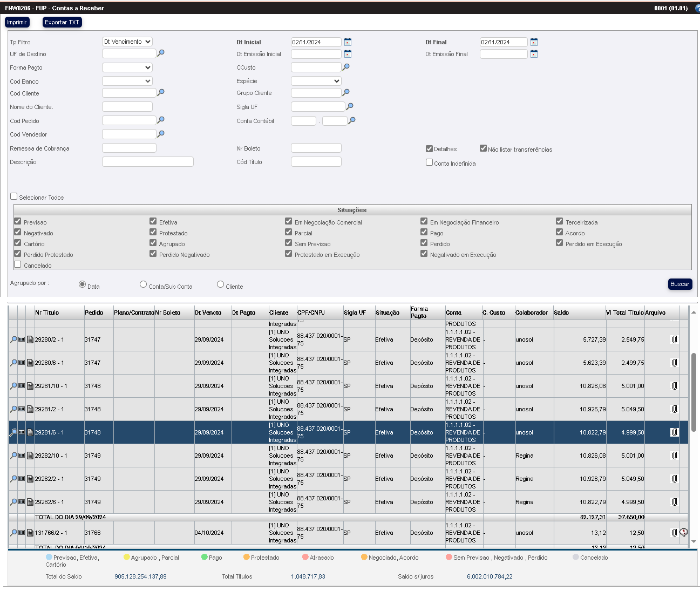The height and width of the screenshot is (591, 700).
Task: Open document icon for title 29281/2 - 1
Action: click(x=30, y=409)
